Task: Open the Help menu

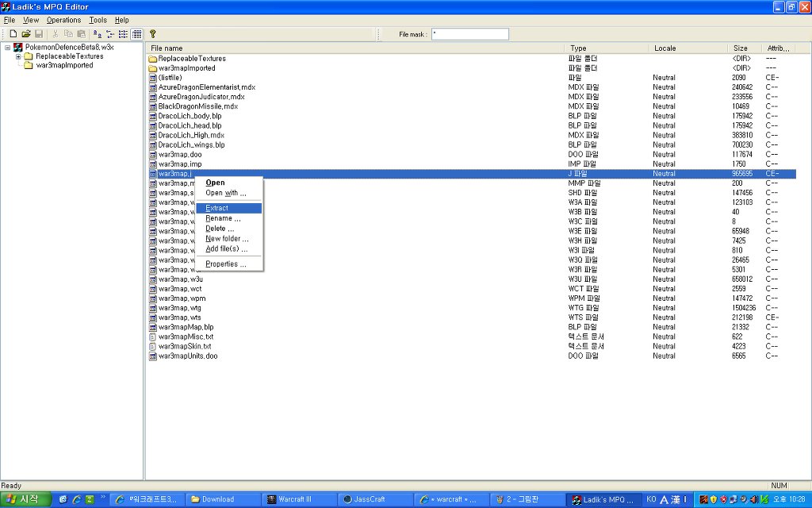Action: click(121, 20)
